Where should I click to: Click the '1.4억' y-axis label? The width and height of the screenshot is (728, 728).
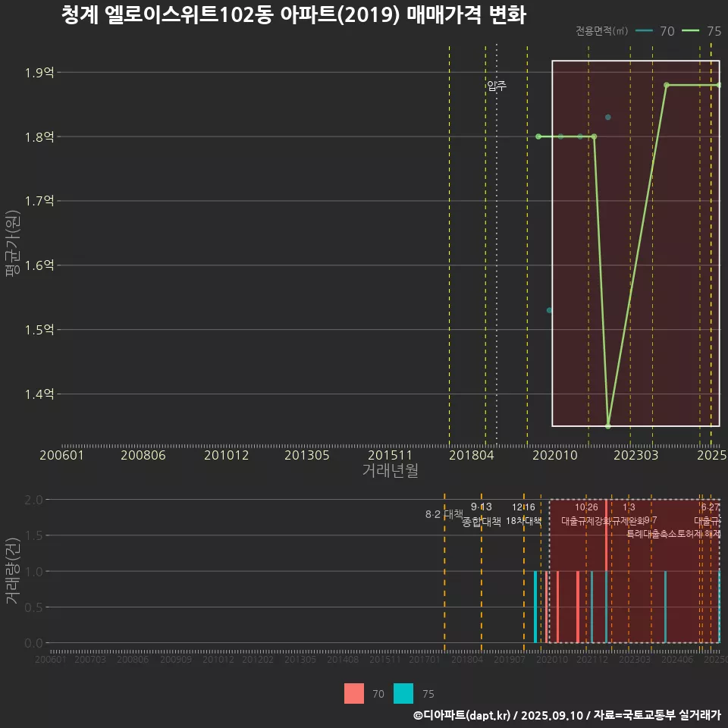point(39,394)
